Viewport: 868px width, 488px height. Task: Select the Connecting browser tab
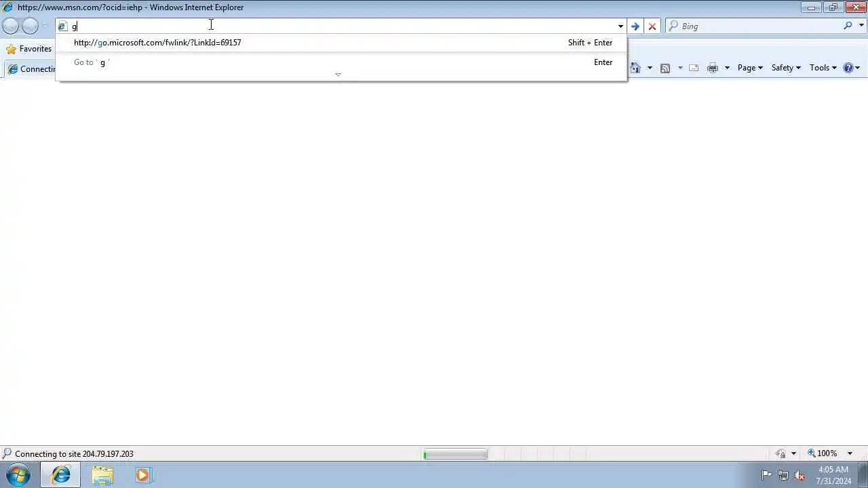31,69
